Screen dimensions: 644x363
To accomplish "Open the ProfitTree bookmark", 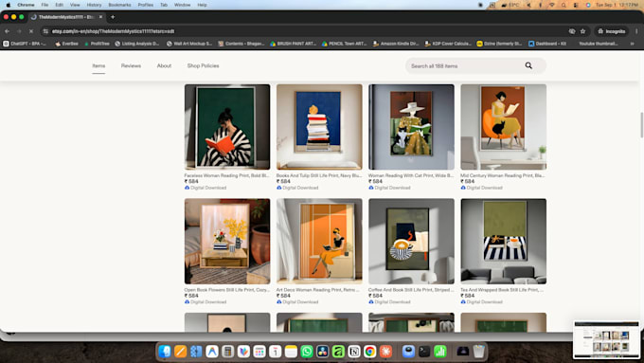I will click(97, 44).
